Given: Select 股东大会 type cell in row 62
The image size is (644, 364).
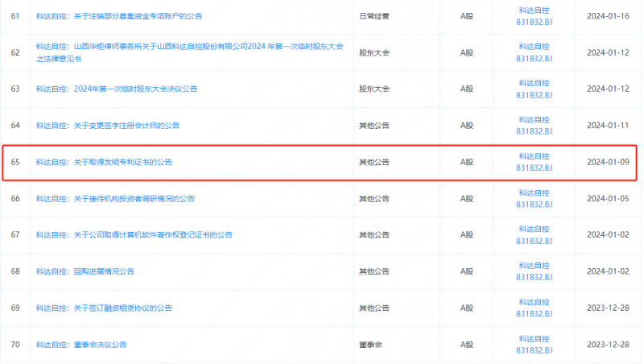Looking at the screenshot, I should [374, 52].
